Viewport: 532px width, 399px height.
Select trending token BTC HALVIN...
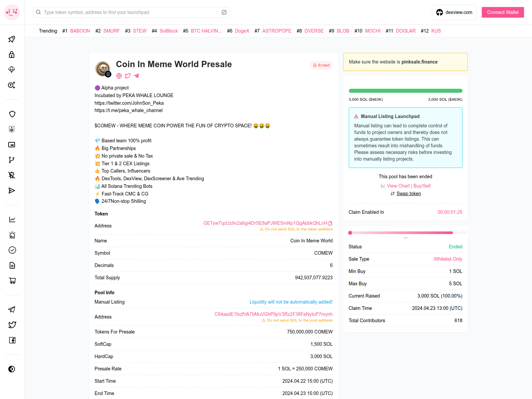[x=206, y=31]
